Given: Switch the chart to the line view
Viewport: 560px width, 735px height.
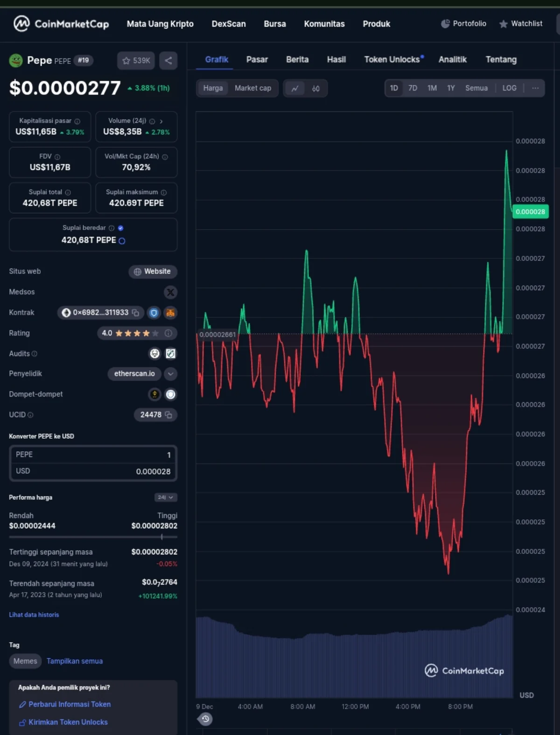Looking at the screenshot, I should coord(295,88).
